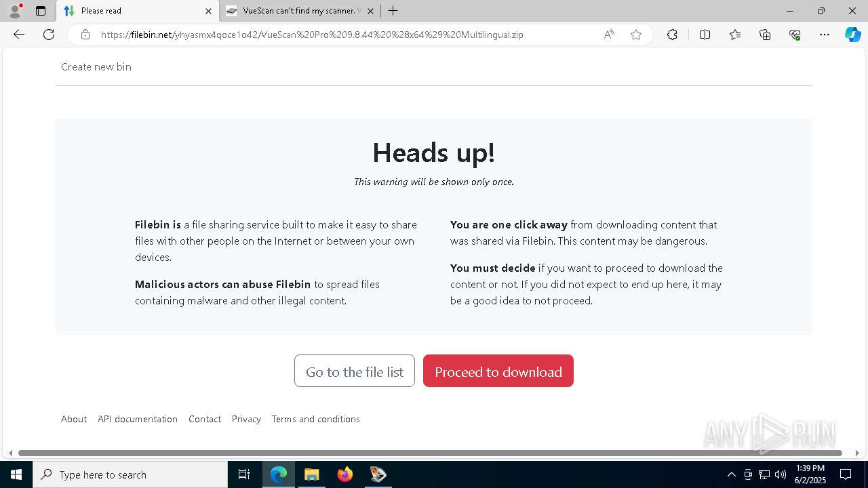Open the About link in footer
Viewport: 868px width, 488px height.
click(74, 419)
